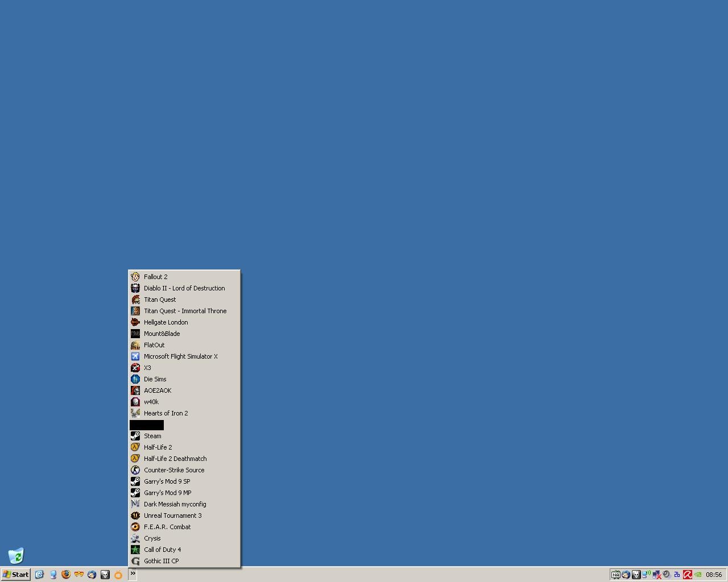Launch Die Sims shortcut

tap(184, 379)
